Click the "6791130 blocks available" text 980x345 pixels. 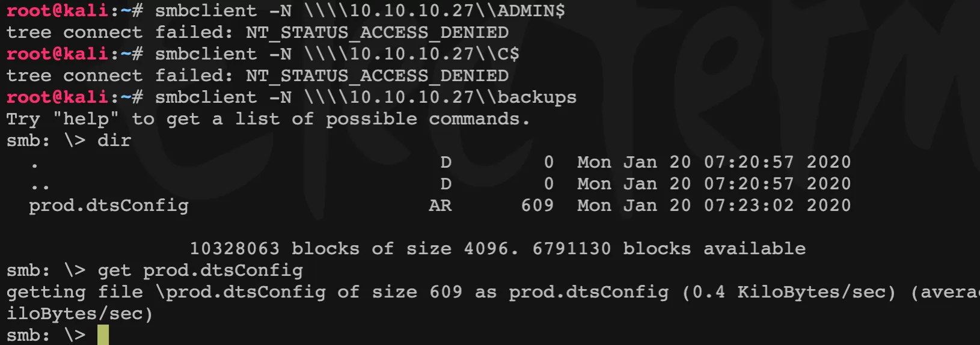click(669, 249)
